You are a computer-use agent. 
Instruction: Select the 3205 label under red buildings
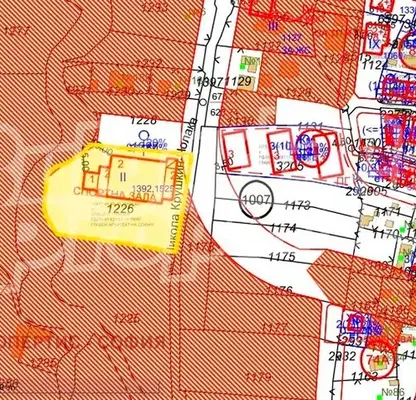(290, 166)
